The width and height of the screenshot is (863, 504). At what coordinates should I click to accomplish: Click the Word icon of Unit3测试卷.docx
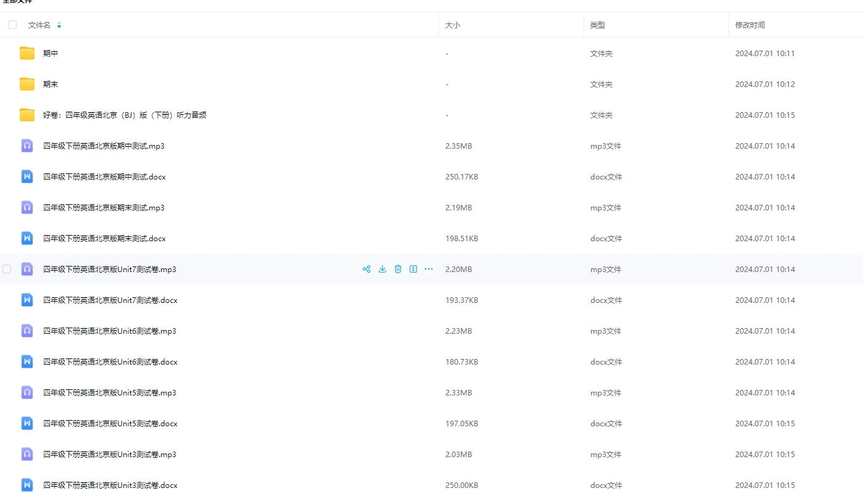[x=27, y=485]
